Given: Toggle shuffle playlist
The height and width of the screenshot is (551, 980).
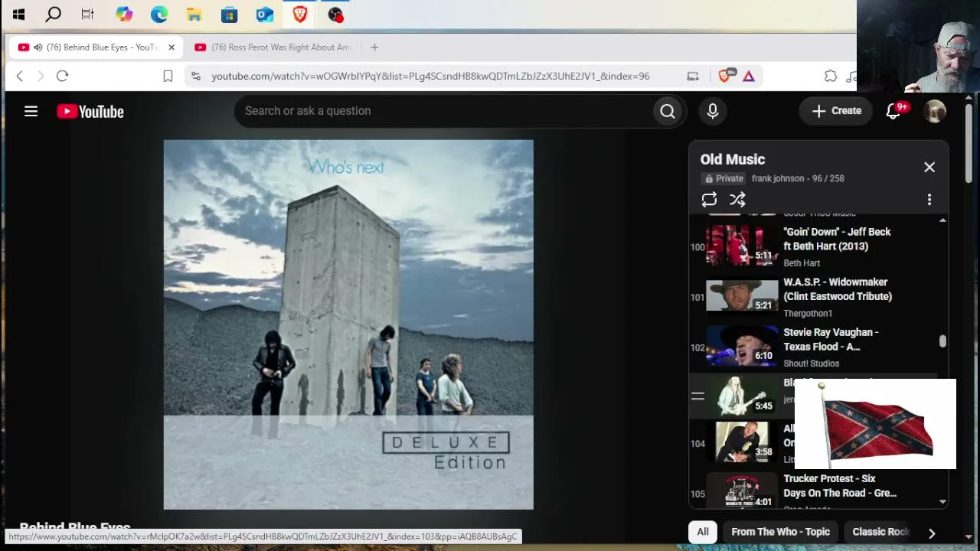Looking at the screenshot, I should (737, 200).
